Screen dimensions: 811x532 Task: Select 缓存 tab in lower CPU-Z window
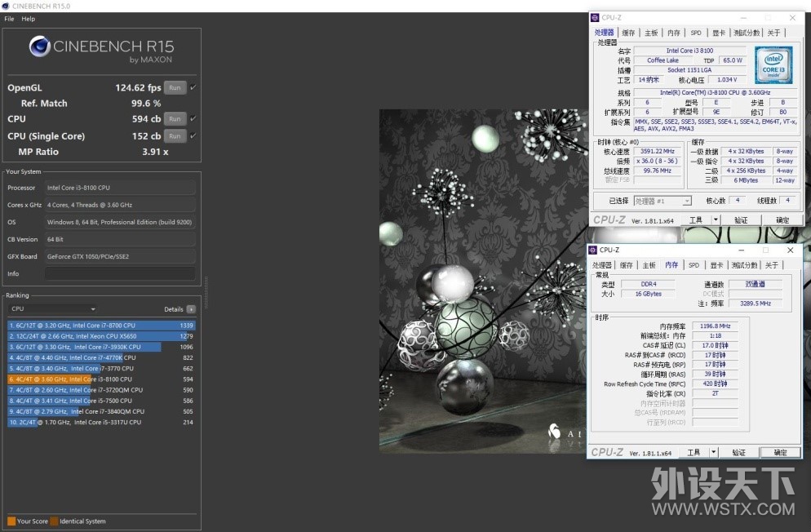(627, 265)
